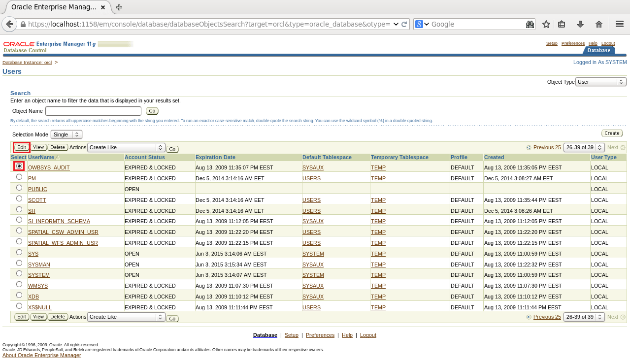This screenshot has height=364, width=630.
Task: Click Logout in the header
Action: point(608,43)
